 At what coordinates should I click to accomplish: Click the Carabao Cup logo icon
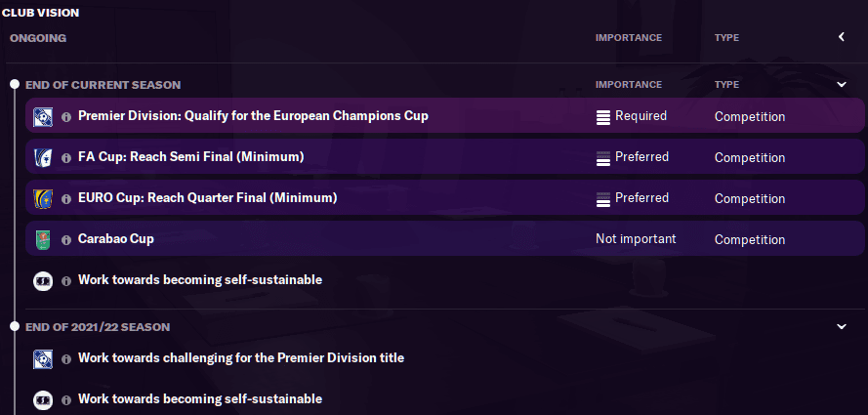(43, 239)
